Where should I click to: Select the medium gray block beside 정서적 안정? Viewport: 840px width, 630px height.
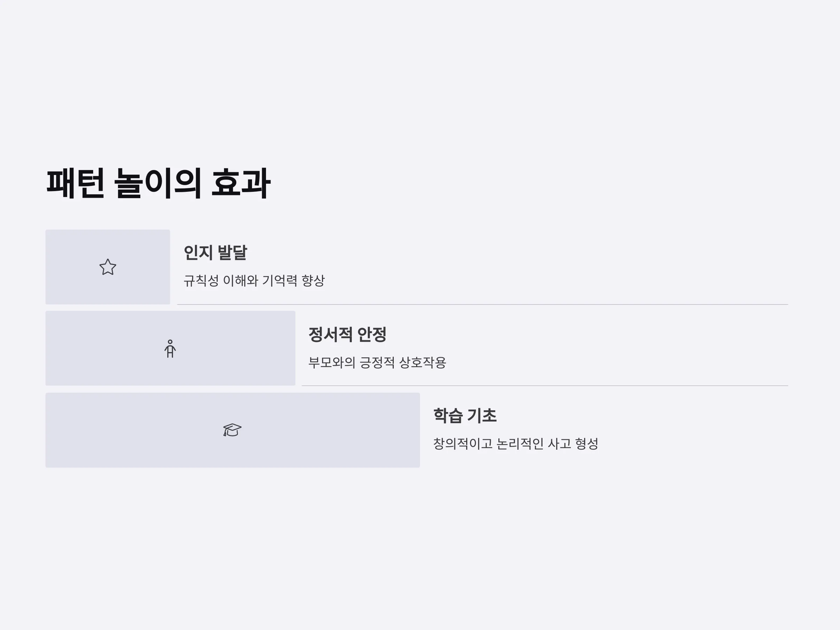tap(170, 348)
